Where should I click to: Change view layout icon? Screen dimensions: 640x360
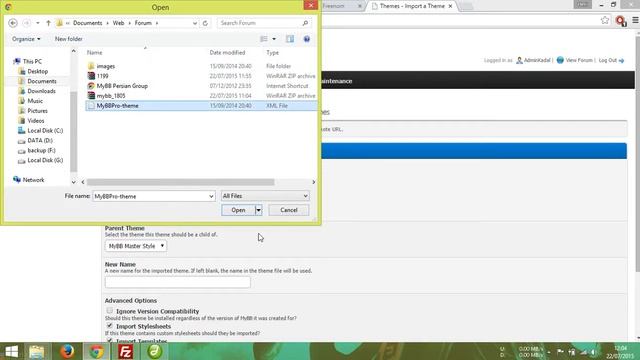264,39
